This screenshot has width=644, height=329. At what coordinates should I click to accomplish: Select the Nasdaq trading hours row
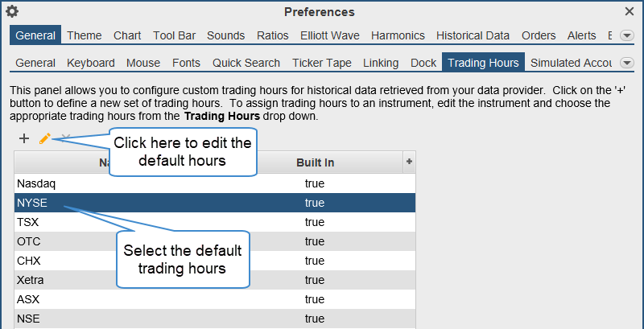pos(161,183)
